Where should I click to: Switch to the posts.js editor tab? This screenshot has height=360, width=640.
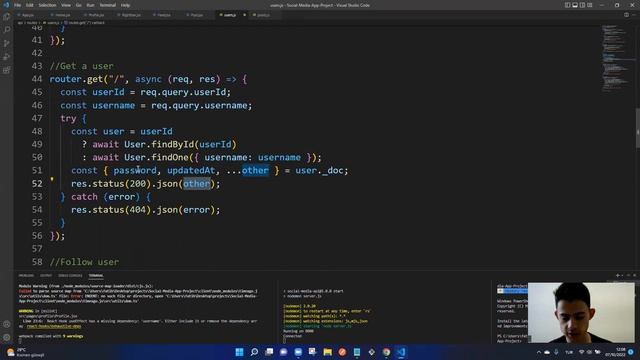(x=262, y=15)
